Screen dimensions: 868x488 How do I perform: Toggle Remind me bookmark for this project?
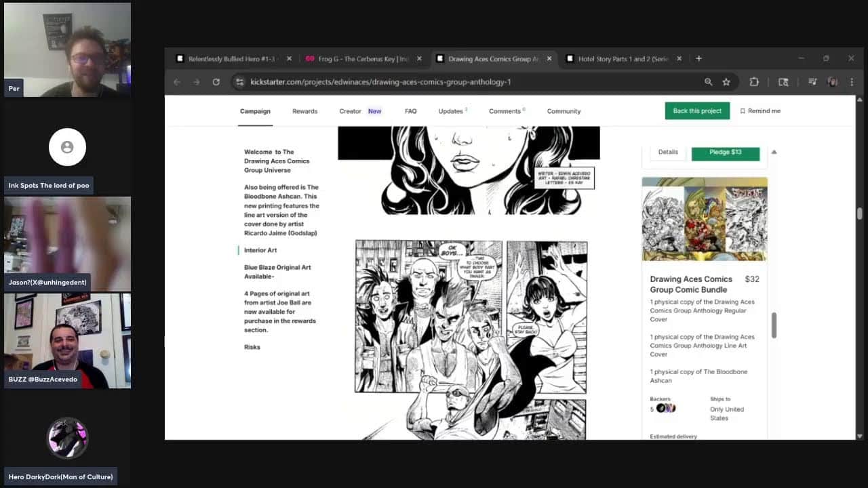760,111
